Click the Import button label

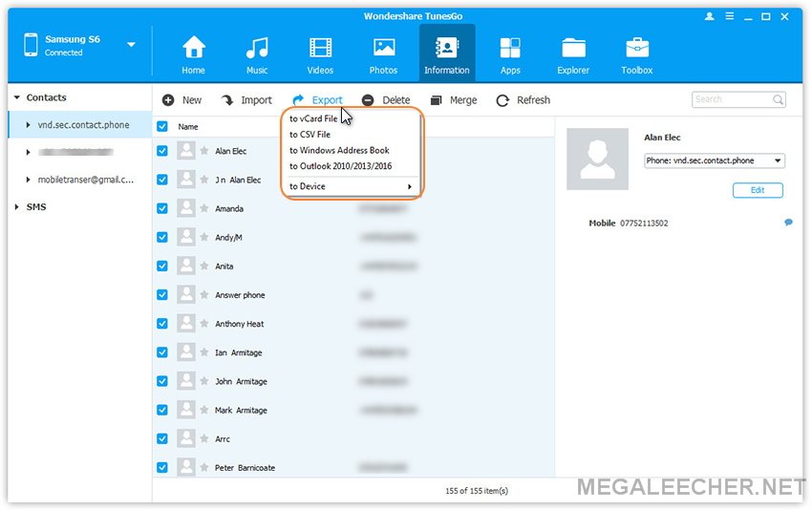(x=256, y=100)
